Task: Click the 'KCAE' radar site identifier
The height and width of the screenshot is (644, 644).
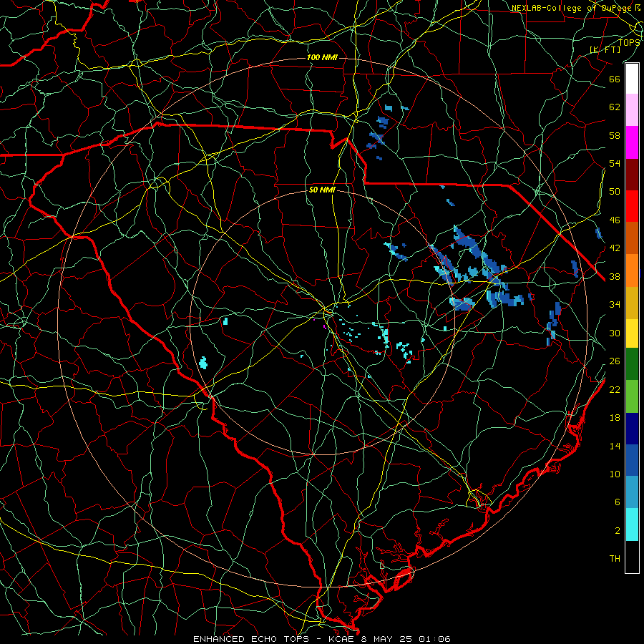Action: click(x=341, y=639)
